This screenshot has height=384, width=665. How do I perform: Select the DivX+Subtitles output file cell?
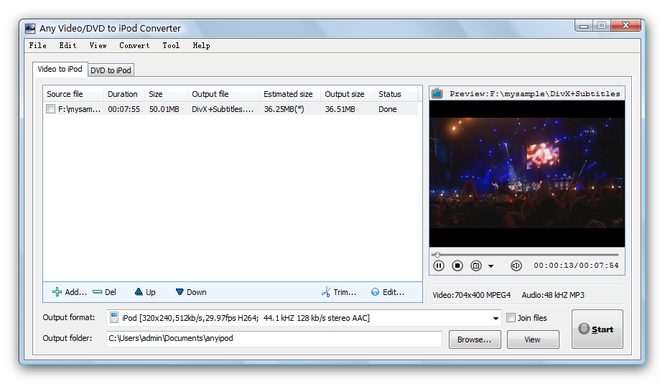coord(223,109)
